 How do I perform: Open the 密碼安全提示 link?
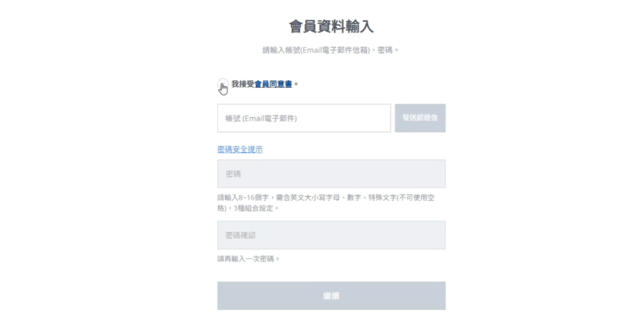pos(240,150)
